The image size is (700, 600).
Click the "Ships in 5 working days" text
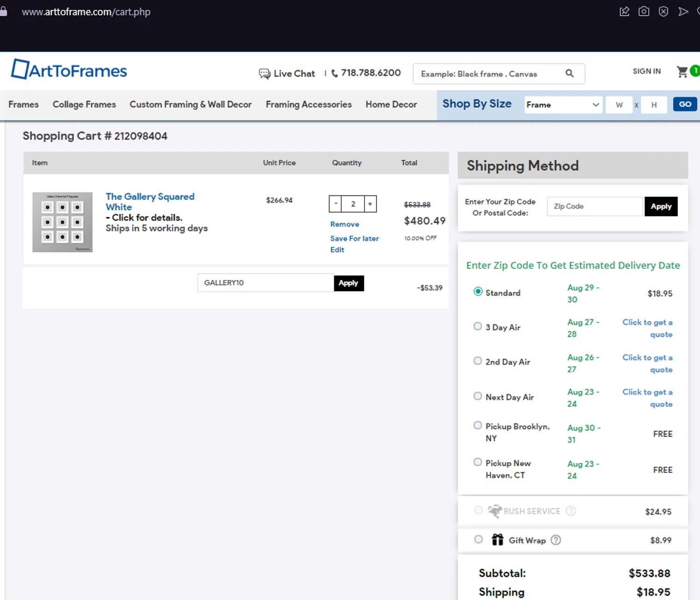pos(156,228)
